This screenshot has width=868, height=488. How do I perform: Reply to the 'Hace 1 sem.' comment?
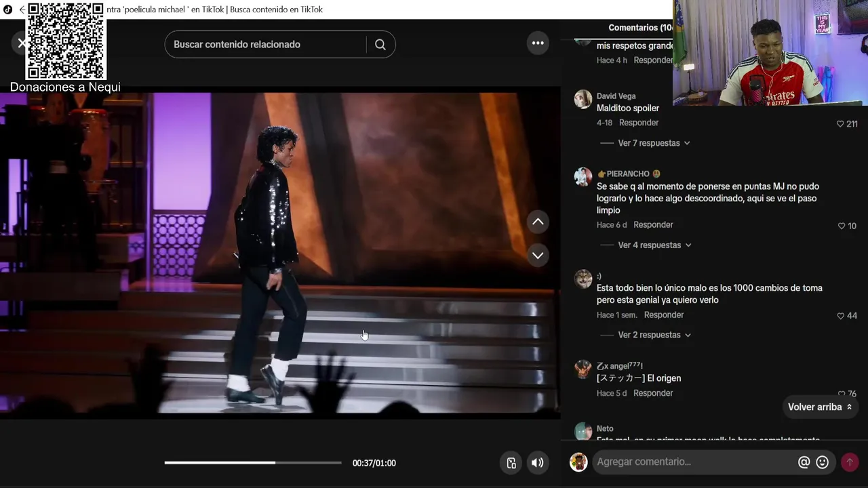tap(664, 315)
